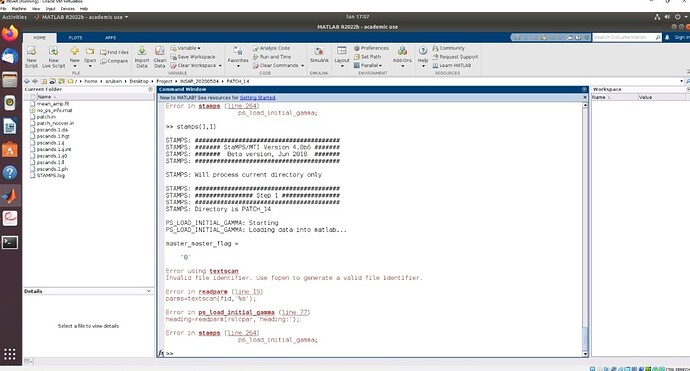Open the Help dropdown
This screenshot has width=690, height=371.
(423, 57)
